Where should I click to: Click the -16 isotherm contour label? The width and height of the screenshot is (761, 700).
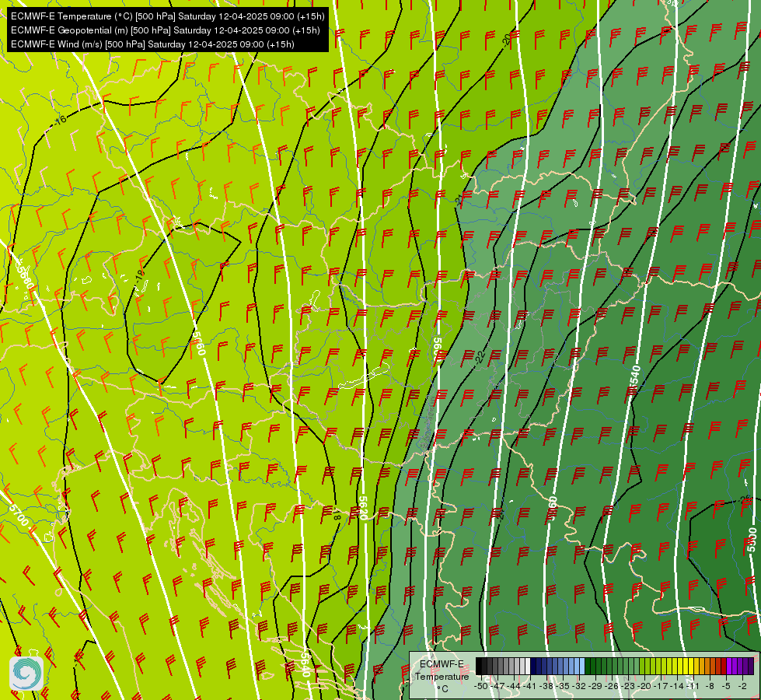click(x=60, y=120)
